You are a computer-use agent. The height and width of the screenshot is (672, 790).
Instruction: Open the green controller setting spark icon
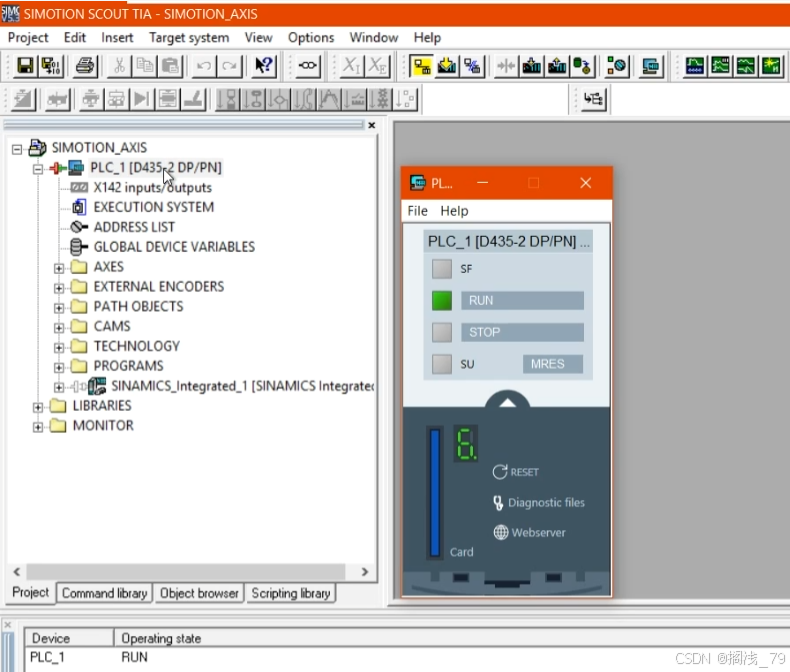click(x=771, y=65)
